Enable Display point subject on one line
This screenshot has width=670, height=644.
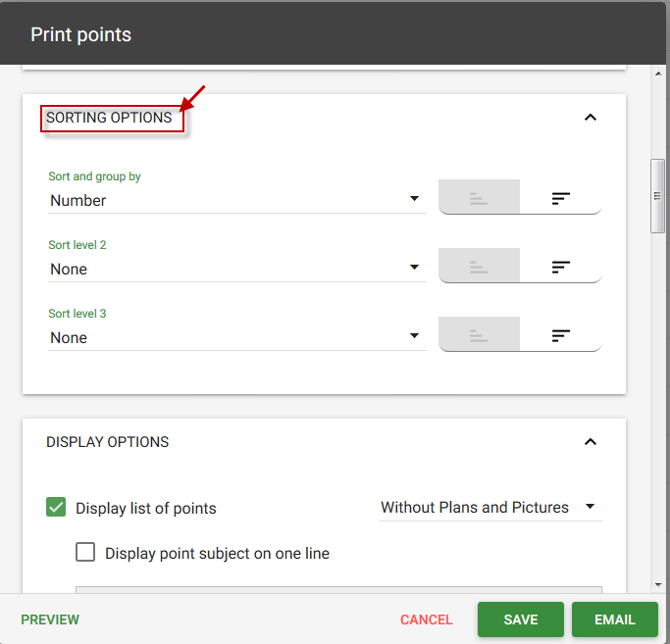[x=85, y=552]
